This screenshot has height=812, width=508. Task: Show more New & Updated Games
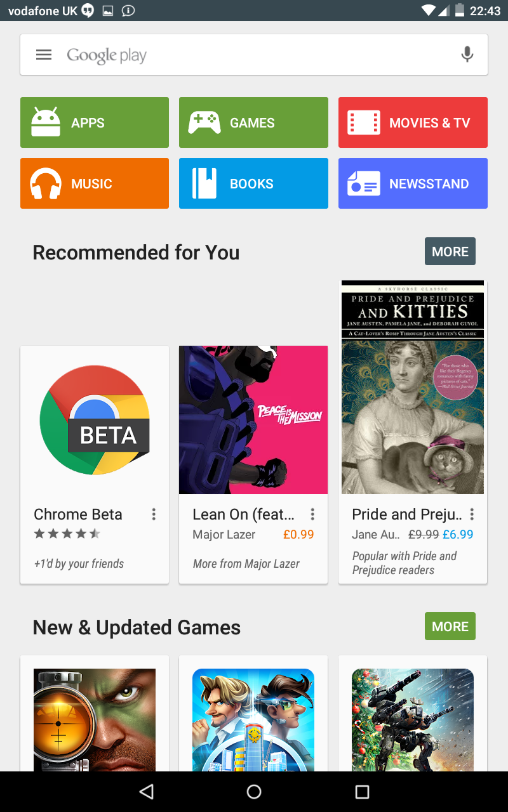(x=450, y=627)
